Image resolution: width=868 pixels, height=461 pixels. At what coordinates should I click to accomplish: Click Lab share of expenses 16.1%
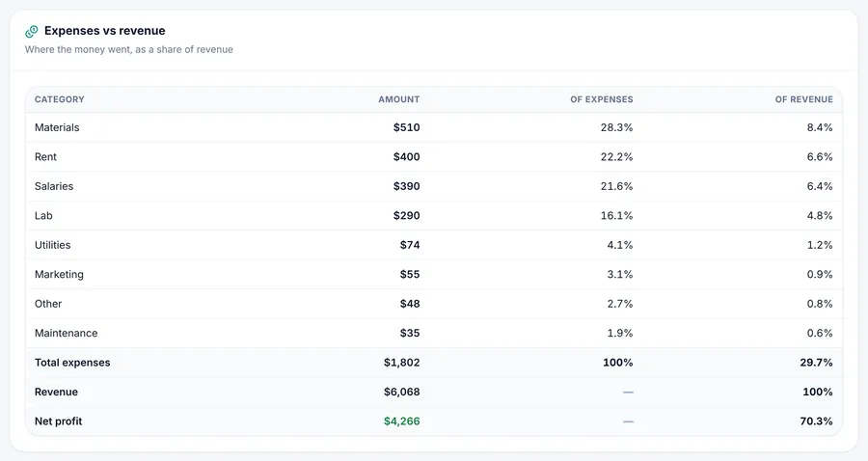(616, 215)
